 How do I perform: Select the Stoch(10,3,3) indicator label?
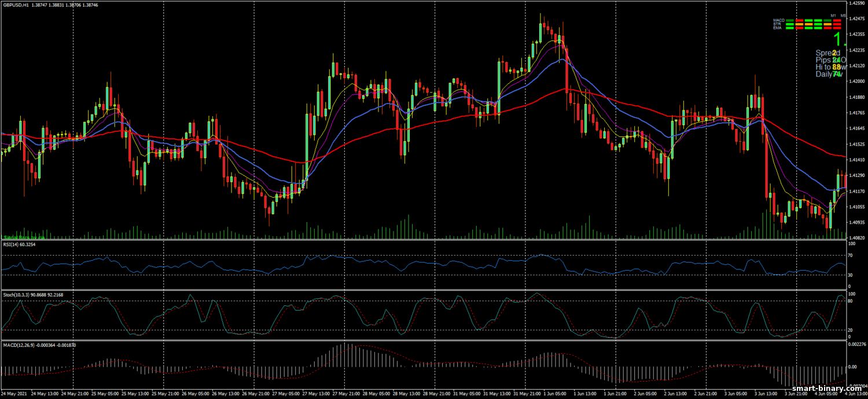(x=17, y=295)
